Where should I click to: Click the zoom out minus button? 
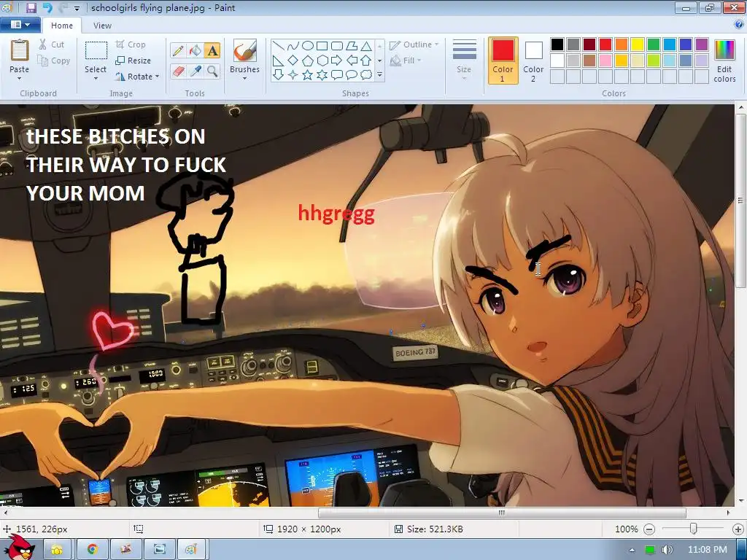tap(649, 529)
